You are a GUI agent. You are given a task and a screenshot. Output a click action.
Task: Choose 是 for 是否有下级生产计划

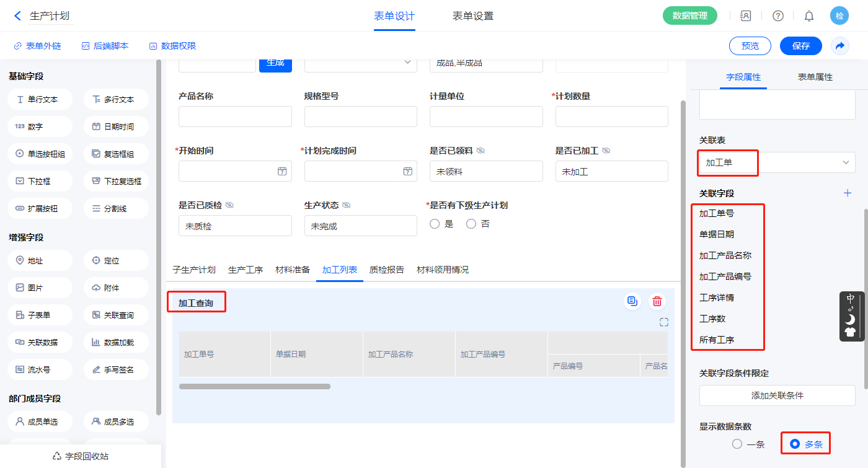pos(435,224)
